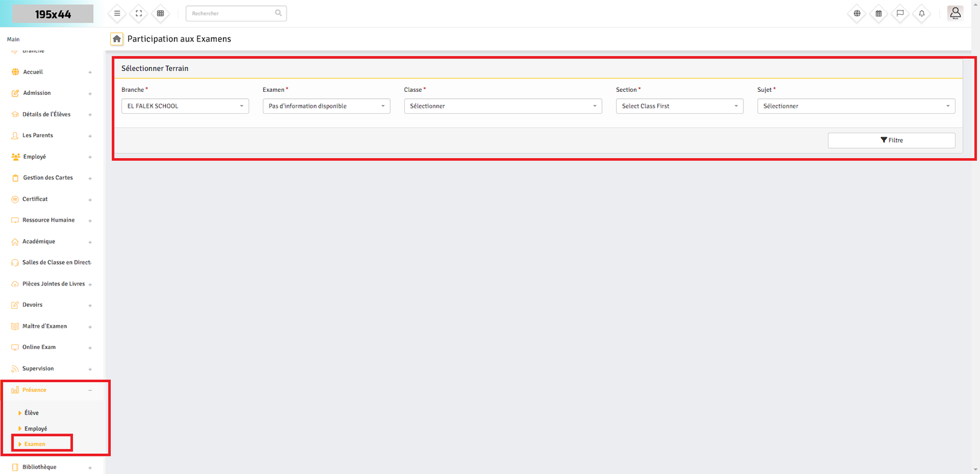Click the Filtre button

(x=891, y=140)
